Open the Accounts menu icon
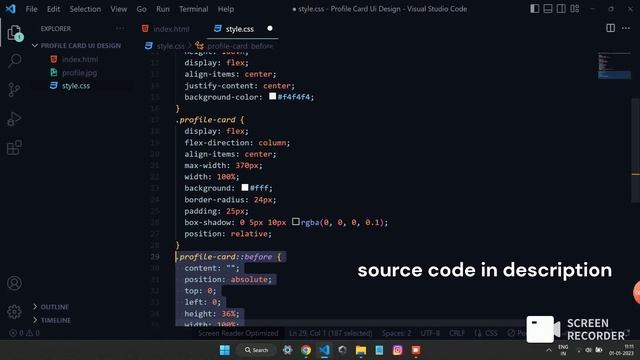Screen dimensions: 640x360 14,283
